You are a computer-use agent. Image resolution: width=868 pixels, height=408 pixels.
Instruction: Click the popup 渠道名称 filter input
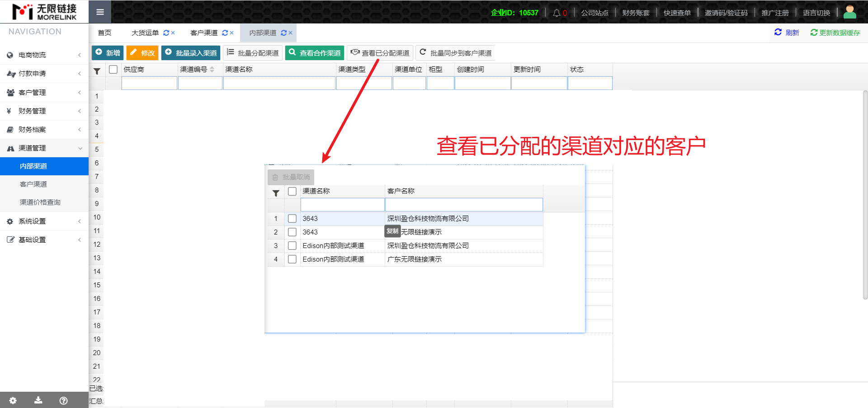pyautogui.click(x=343, y=205)
